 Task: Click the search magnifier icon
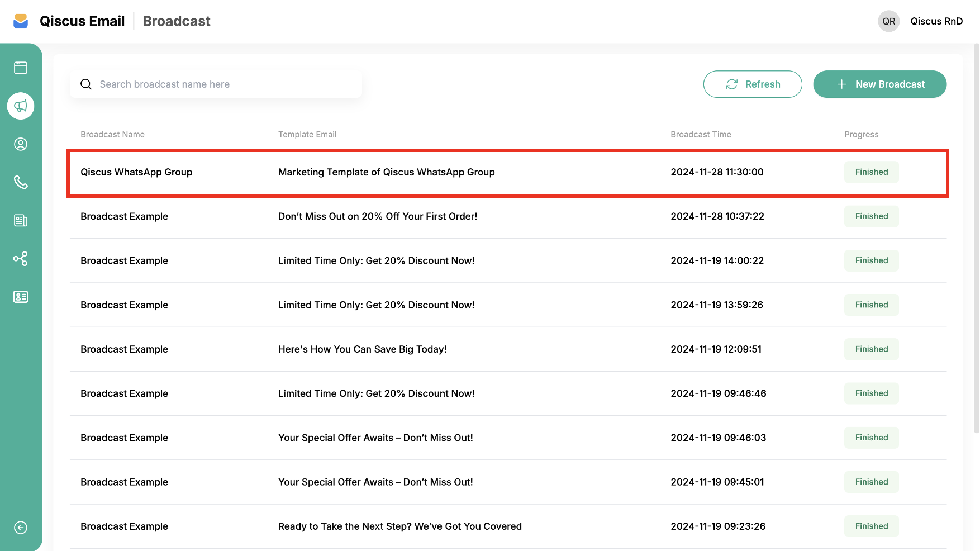point(86,84)
